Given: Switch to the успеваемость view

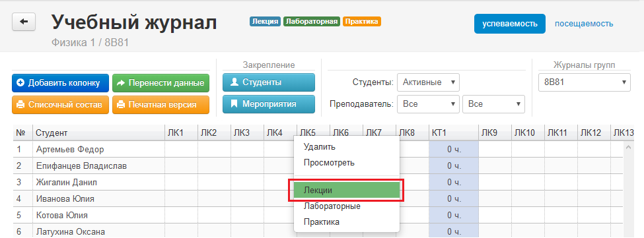Looking at the screenshot, I should [510, 24].
